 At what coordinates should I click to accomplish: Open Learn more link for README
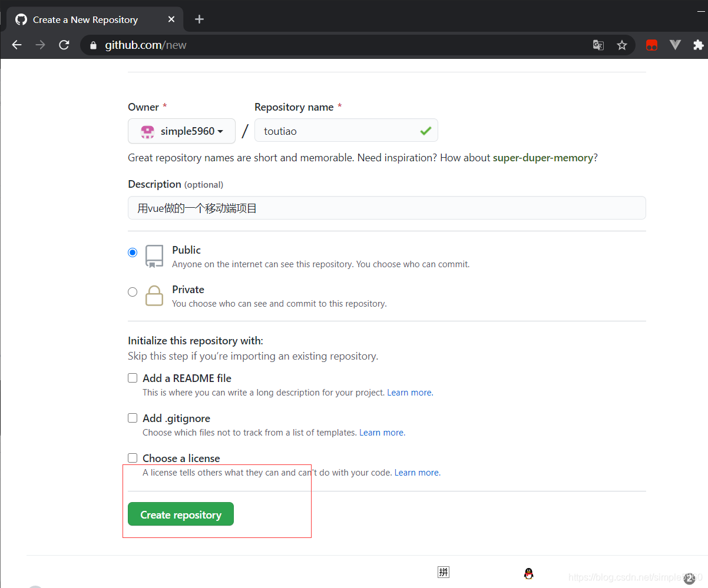coord(409,393)
